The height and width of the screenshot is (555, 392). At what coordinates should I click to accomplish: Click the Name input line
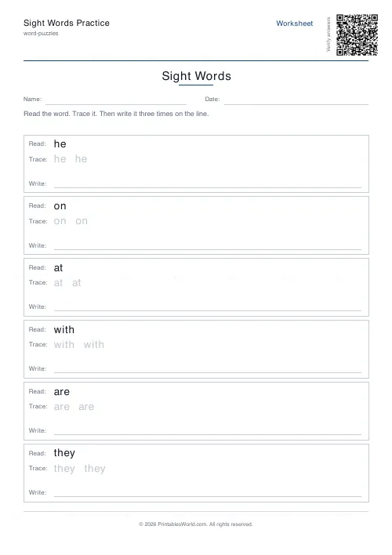coord(116,100)
